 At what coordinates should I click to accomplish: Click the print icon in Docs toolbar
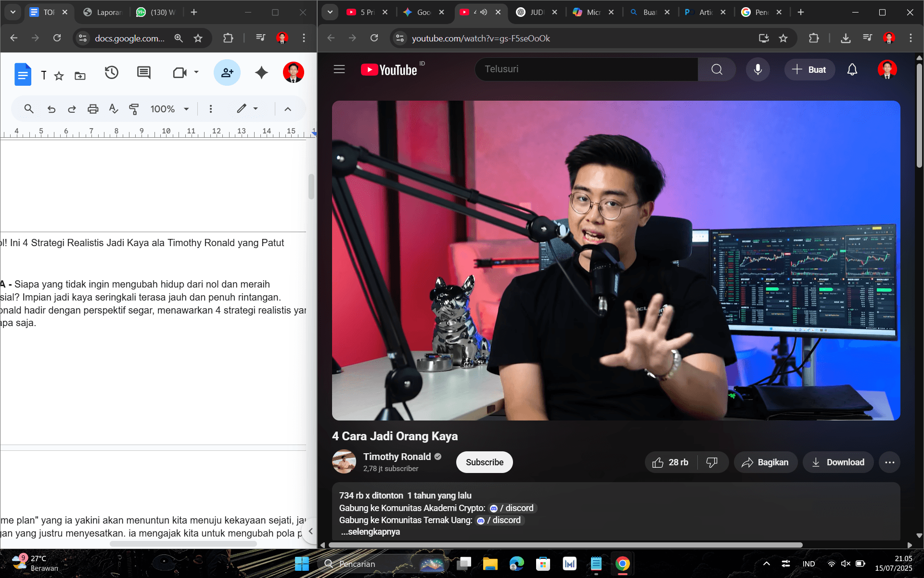coord(93,109)
